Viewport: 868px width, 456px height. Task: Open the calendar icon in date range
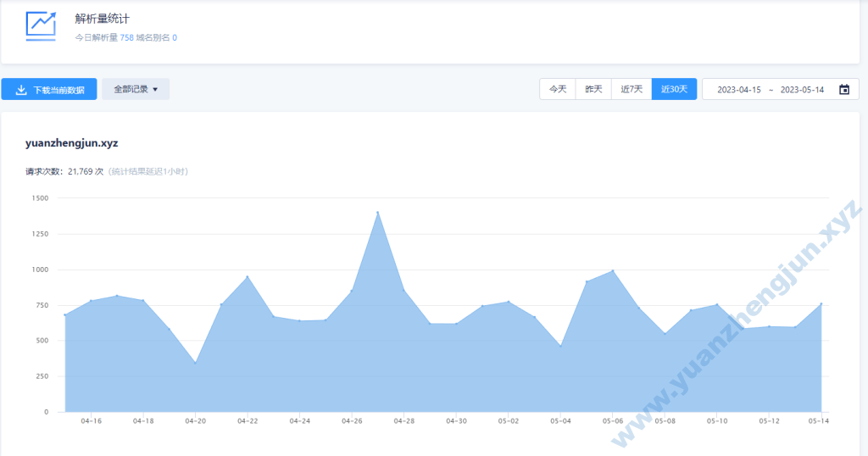(843, 90)
